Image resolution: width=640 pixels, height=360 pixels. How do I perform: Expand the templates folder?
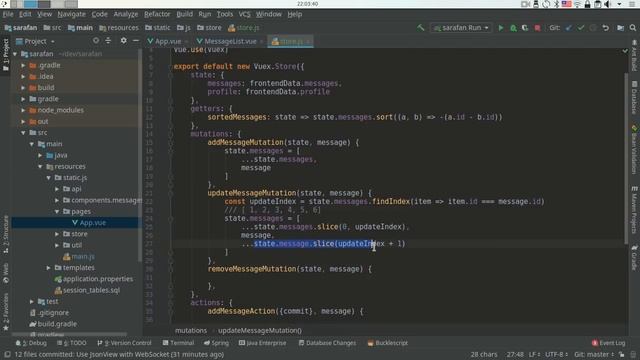[x=49, y=268]
